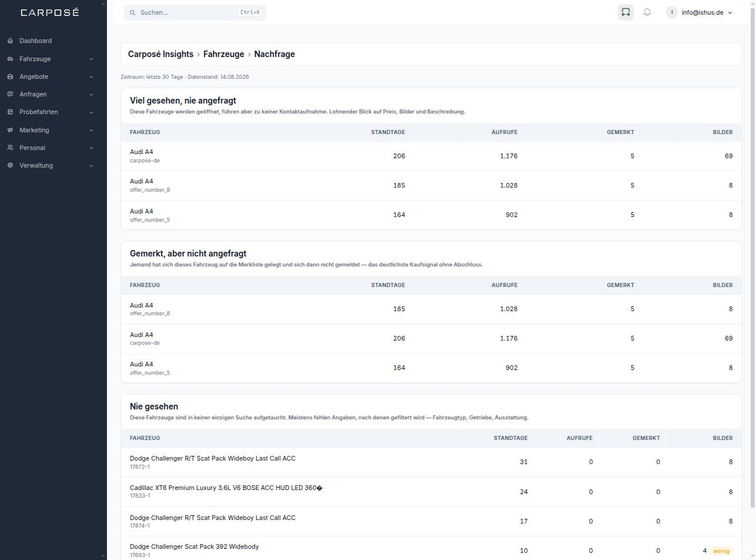Click the magnifier icon in search box

point(133,12)
